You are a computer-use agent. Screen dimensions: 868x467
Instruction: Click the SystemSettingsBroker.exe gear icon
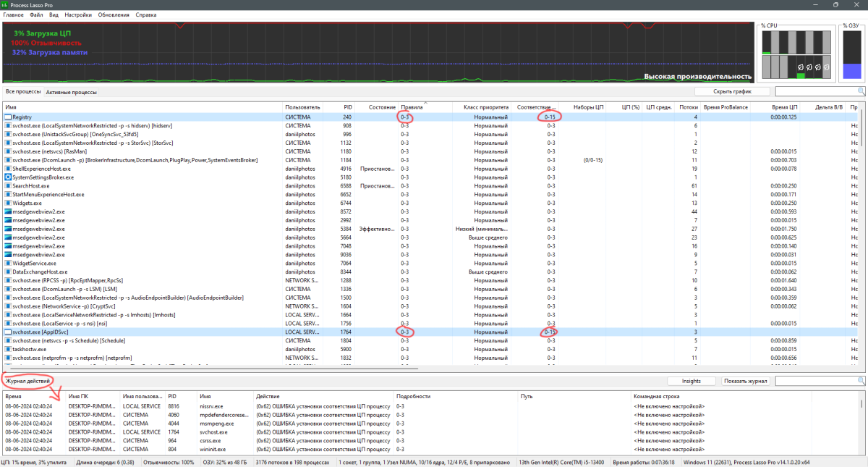pyautogui.click(x=8, y=177)
